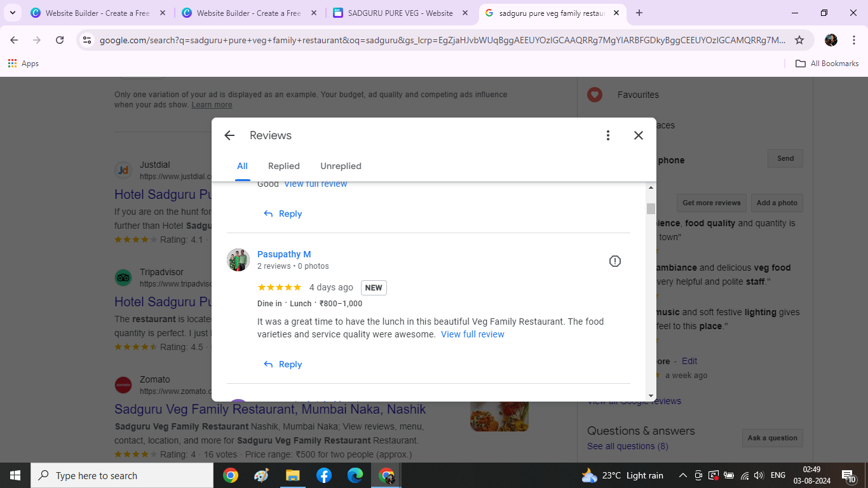Click the Favourites heart icon
The image size is (868, 488).
pos(594,95)
